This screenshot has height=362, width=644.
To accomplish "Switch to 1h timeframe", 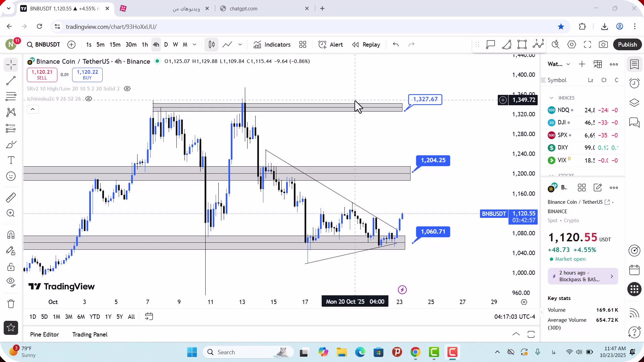I will [145, 45].
